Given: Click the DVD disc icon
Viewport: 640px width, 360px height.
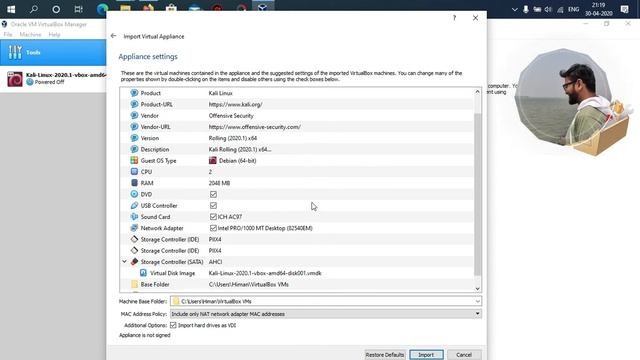Looking at the screenshot, I should point(134,194).
